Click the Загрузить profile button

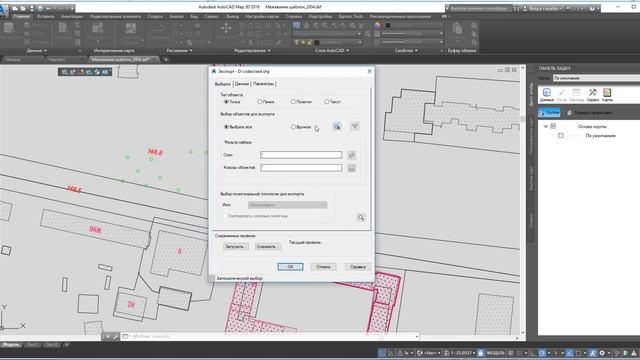coord(235,247)
